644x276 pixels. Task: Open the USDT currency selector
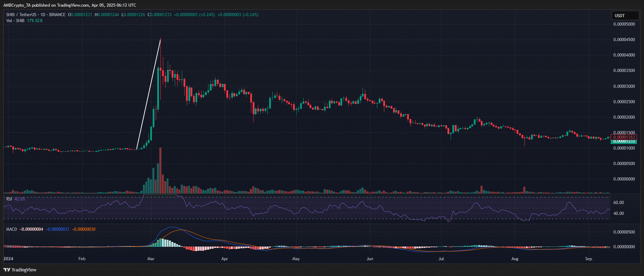[625, 15]
